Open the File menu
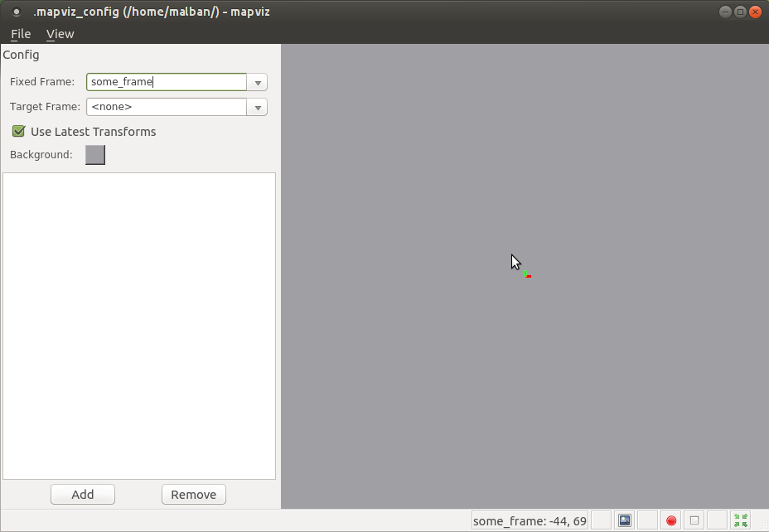The image size is (769, 532). tap(20, 34)
